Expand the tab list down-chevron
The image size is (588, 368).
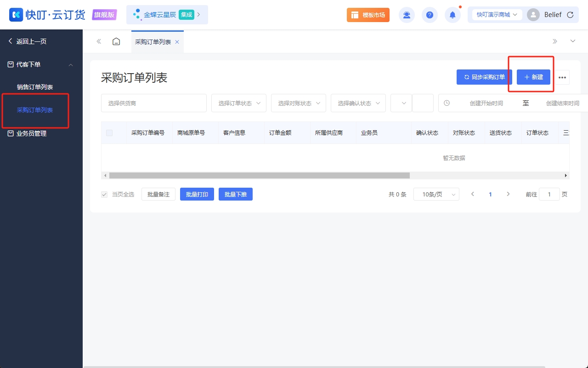click(573, 41)
